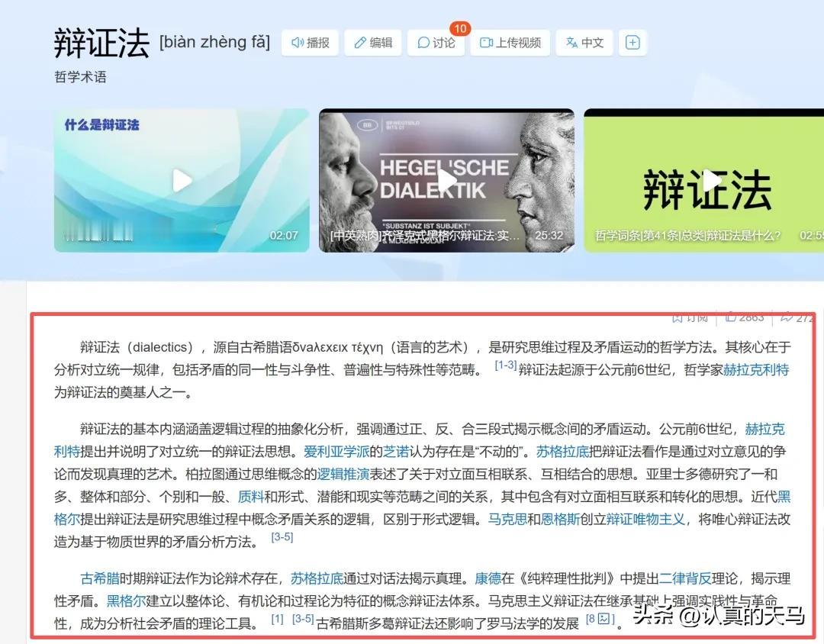This screenshot has height=644, width=824.
Task: Open the 哲学词条 第41条 video caption
Action: point(687,236)
